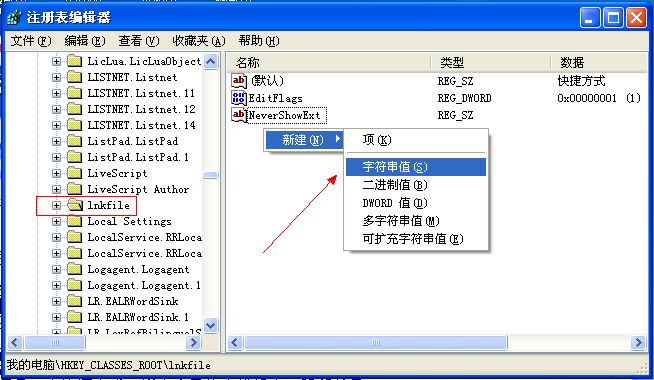Screen dimensions: 654x380
Task: Select the lnkfile tree label
Action: 108,205
